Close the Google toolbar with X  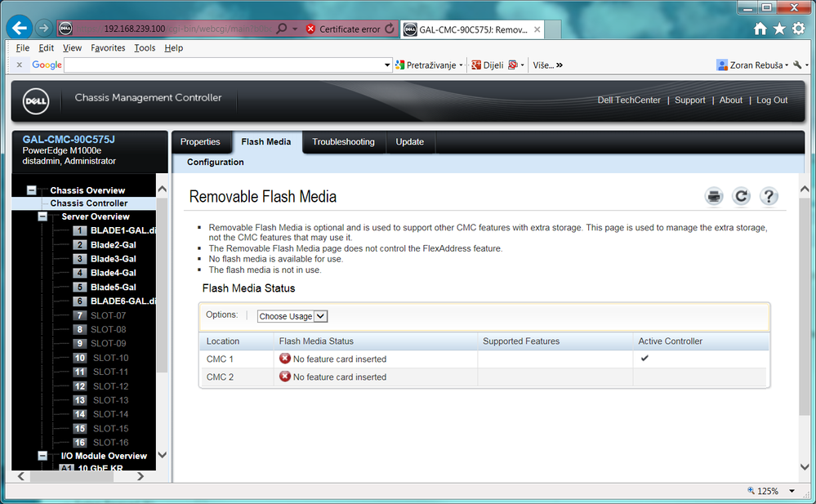point(20,65)
